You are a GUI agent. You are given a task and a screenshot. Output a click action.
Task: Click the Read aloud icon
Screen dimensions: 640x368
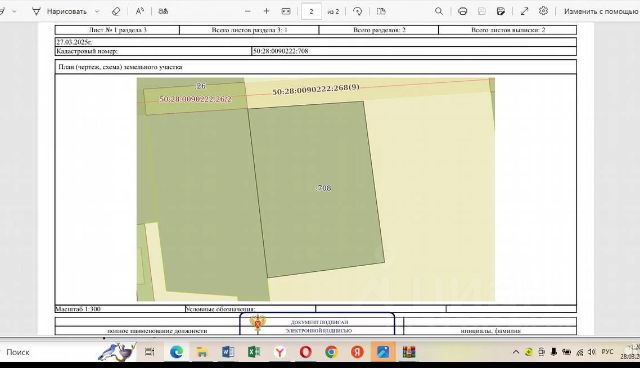(140, 11)
